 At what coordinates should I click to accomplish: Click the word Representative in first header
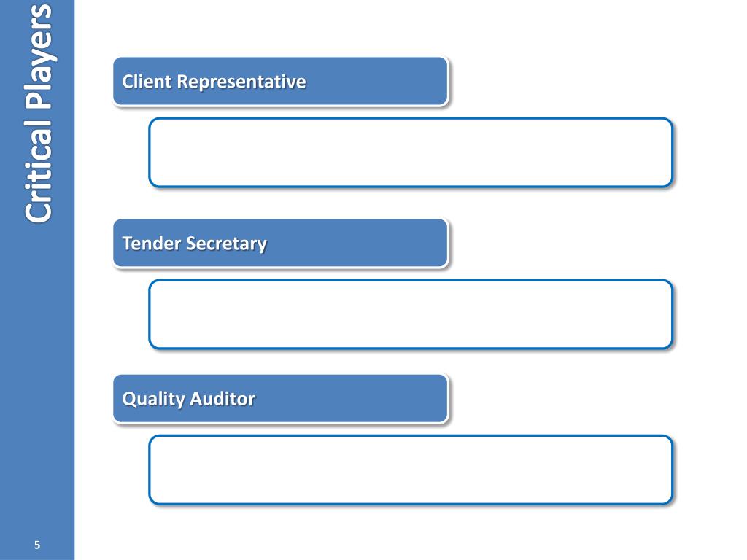(241, 82)
